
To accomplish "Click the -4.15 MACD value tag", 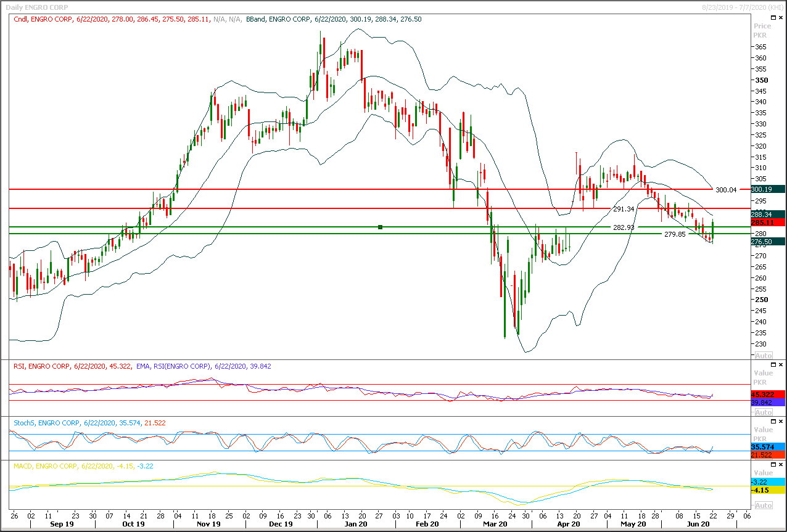I will point(768,489).
